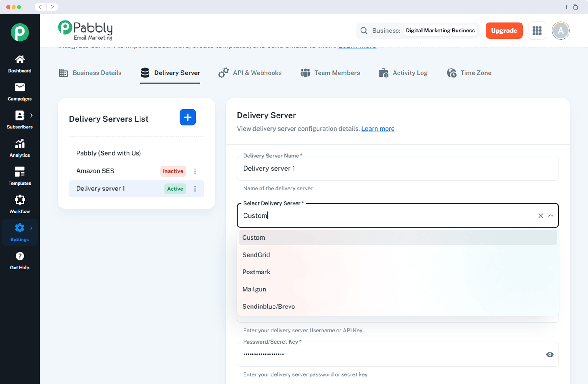588x384 pixels.
Task: Choose SendGrid from the dropdown list
Action: [x=256, y=255]
